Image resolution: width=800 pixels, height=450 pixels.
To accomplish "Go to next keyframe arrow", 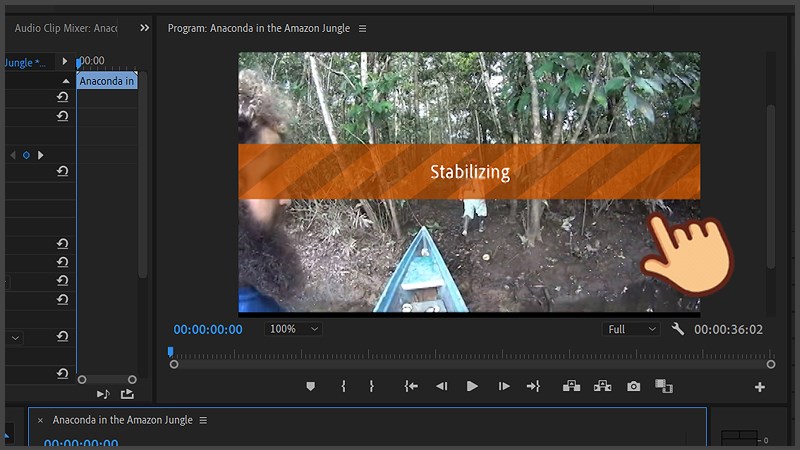I will [40, 155].
